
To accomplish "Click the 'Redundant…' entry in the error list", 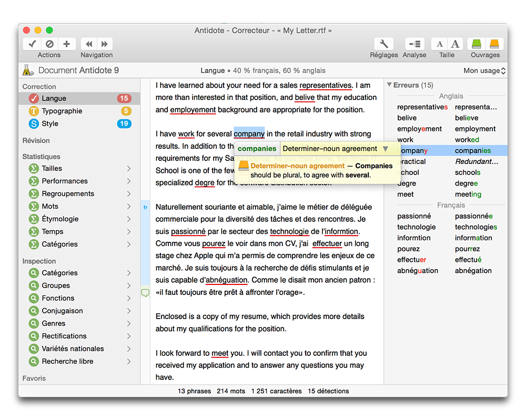I will pyautogui.click(x=477, y=161).
